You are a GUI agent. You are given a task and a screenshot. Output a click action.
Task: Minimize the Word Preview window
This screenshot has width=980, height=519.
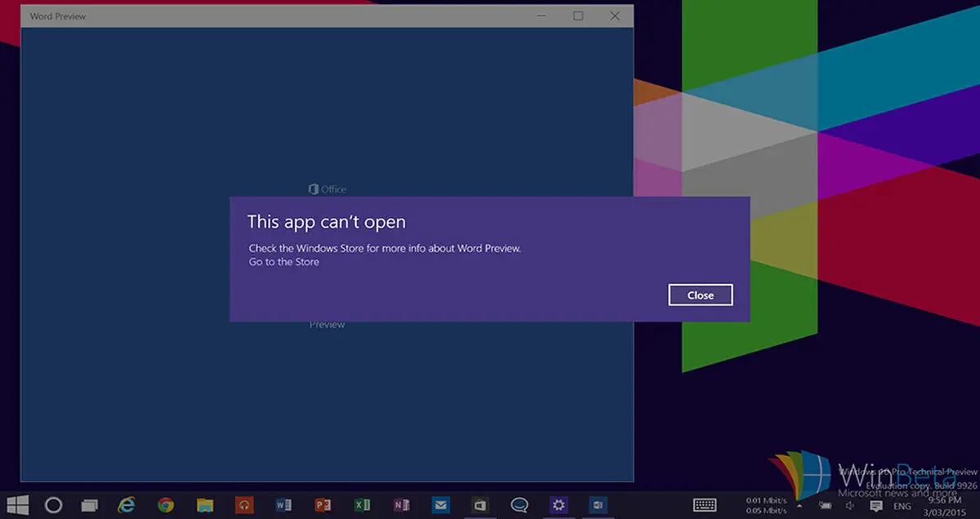coord(541,16)
